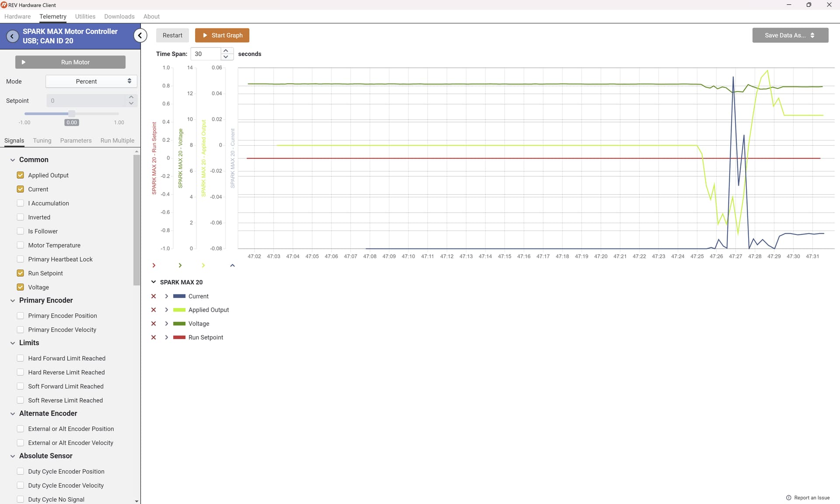Screen dimensions: 840x504
Task: Switch to the Hardware tab
Action: (x=17, y=17)
